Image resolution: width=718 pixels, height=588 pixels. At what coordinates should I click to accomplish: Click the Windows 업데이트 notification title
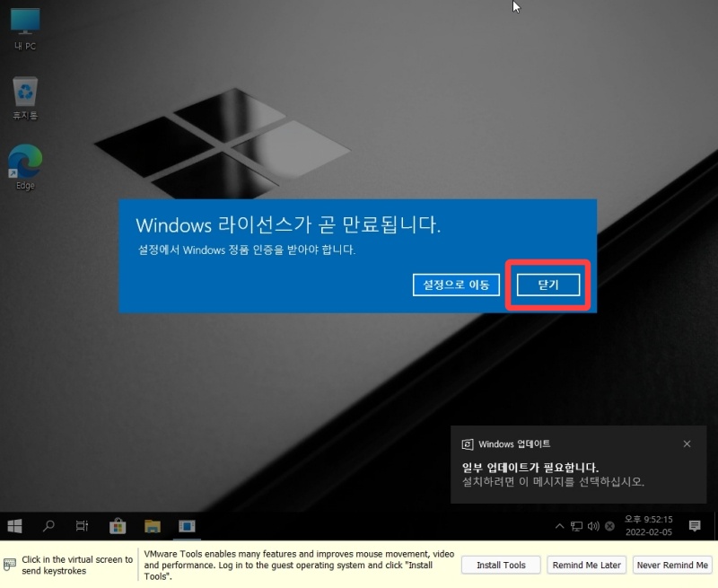514,443
